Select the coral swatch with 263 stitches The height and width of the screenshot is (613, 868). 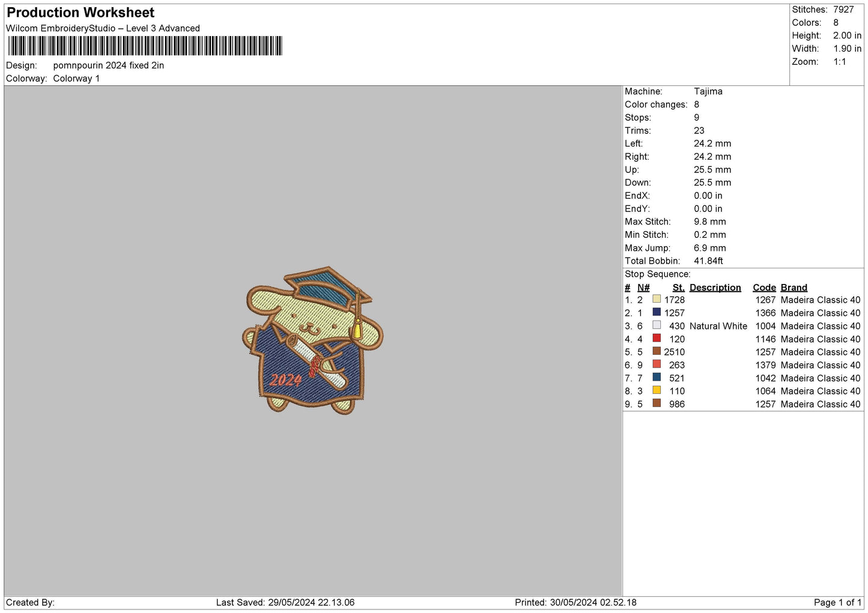657,365
